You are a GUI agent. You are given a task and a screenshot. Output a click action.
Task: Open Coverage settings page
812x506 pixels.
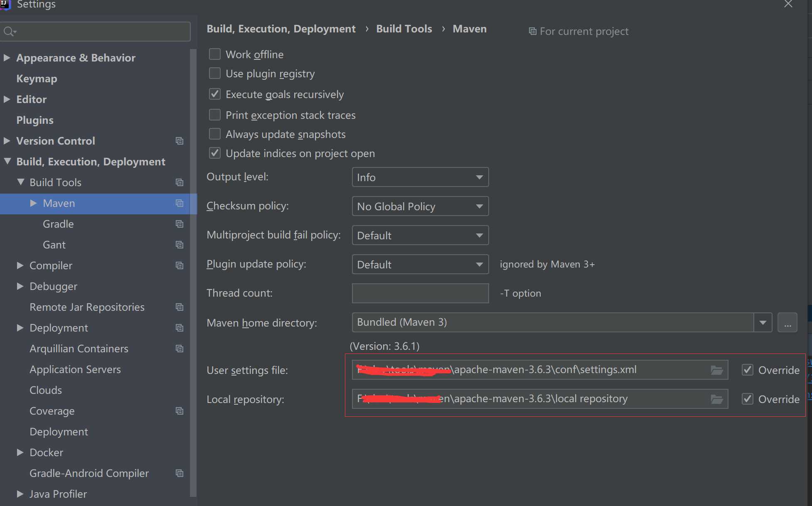(52, 411)
